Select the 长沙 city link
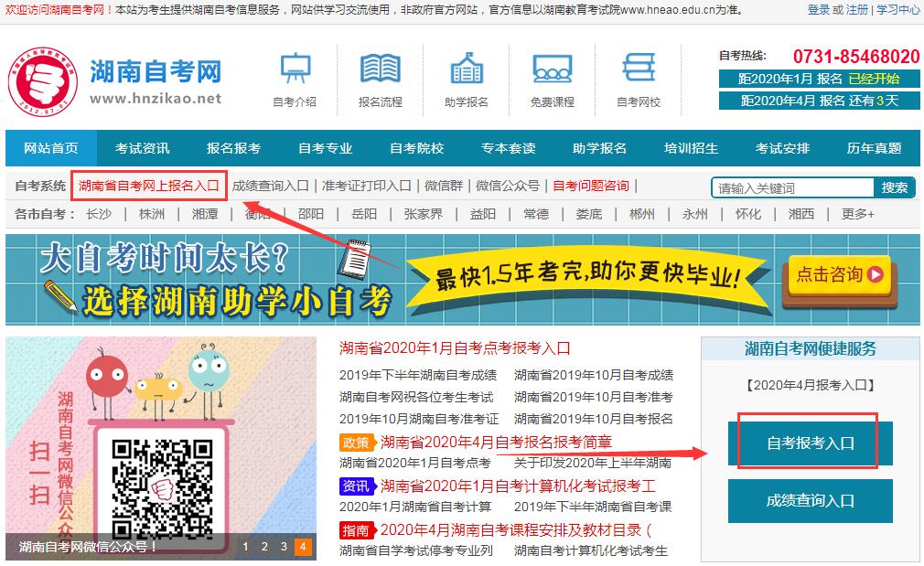This screenshot has width=924, height=566. pos(99,214)
